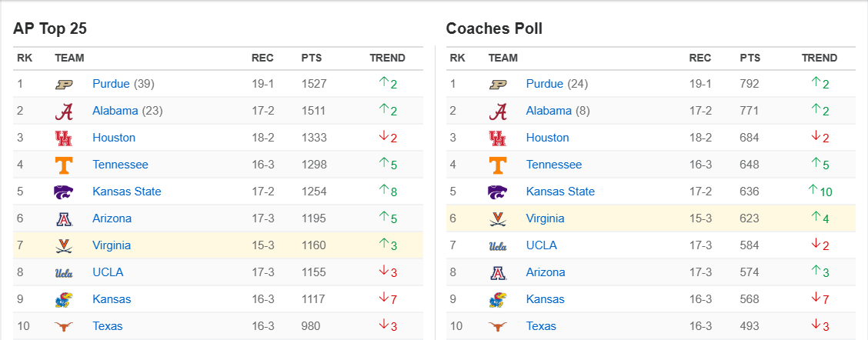The height and width of the screenshot is (340, 868).
Task: Select Kansas State link in AP Top 25
Action: (x=127, y=192)
